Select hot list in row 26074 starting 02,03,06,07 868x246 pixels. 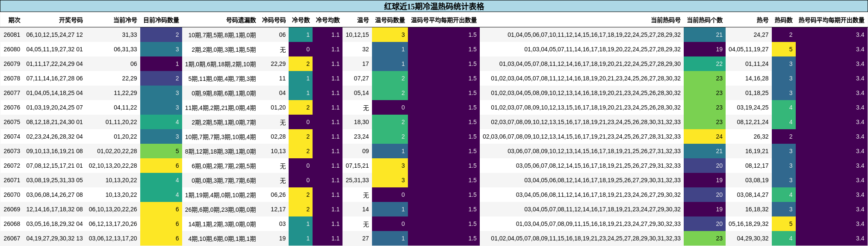tap(582, 136)
